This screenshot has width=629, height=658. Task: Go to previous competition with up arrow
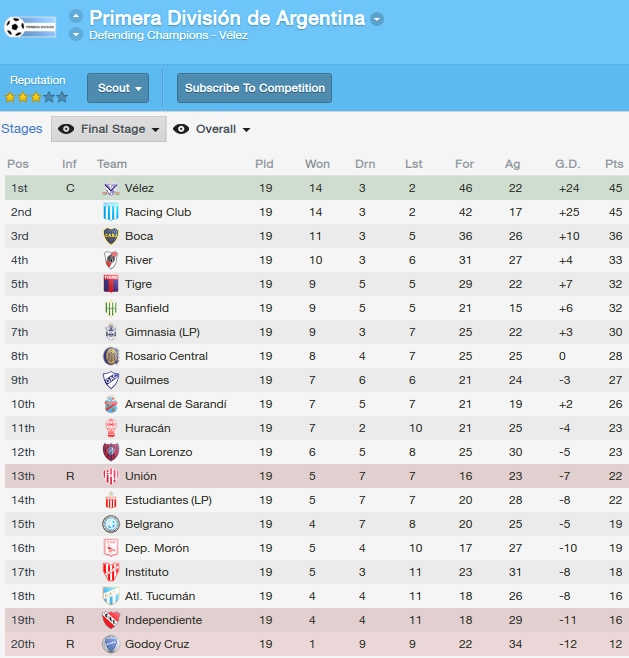click(x=76, y=16)
